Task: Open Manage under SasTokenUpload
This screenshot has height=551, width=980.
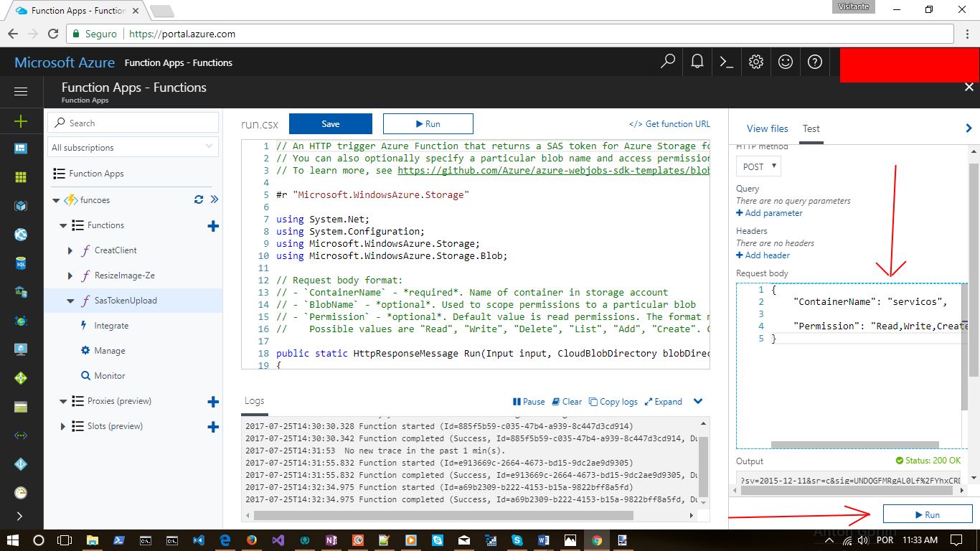Action: click(x=109, y=351)
